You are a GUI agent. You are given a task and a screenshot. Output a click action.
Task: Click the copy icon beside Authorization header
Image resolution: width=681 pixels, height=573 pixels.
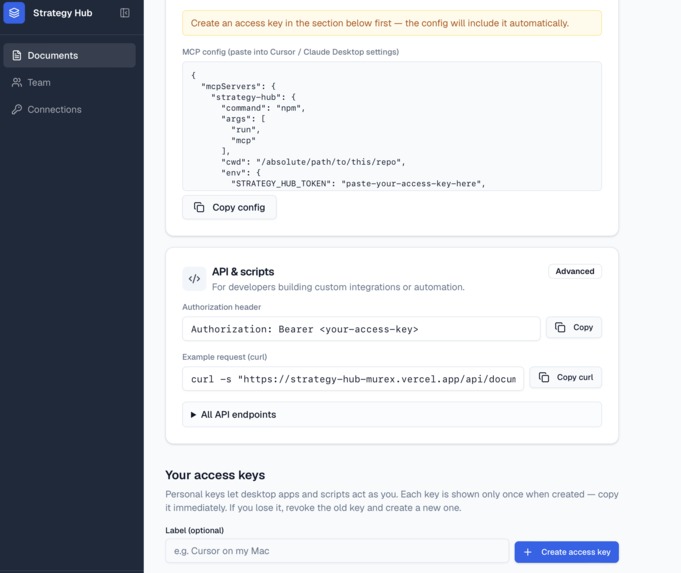[560, 327]
